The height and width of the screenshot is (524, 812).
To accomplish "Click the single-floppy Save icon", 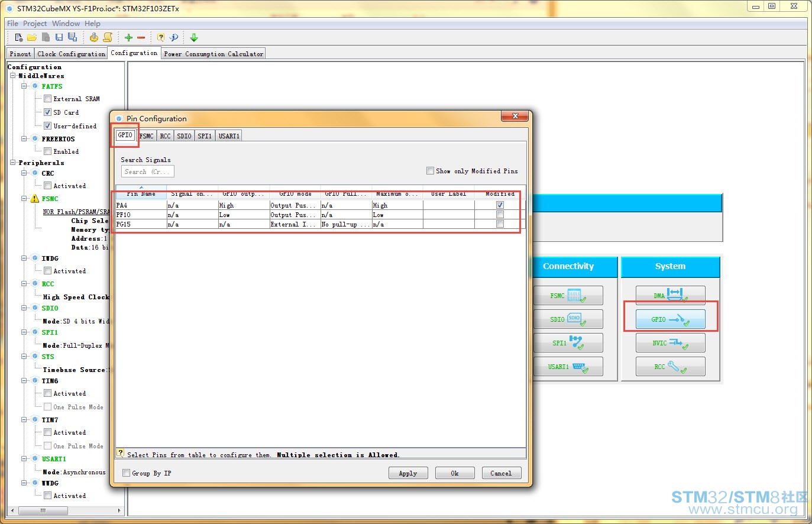I will [59, 37].
